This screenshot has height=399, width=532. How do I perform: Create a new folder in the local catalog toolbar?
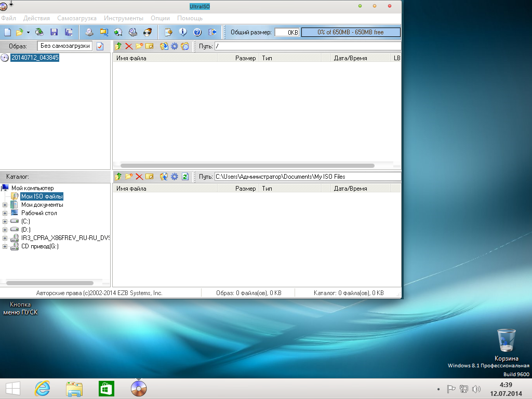click(x=129, y=177)
